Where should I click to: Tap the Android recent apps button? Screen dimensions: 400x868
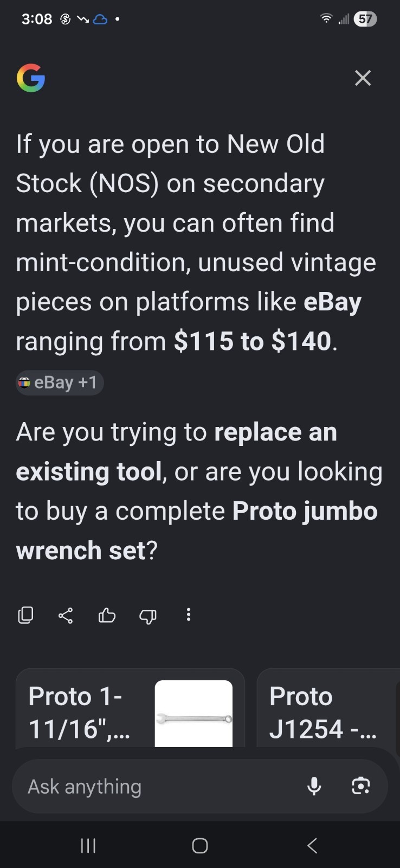pos(88,845)
